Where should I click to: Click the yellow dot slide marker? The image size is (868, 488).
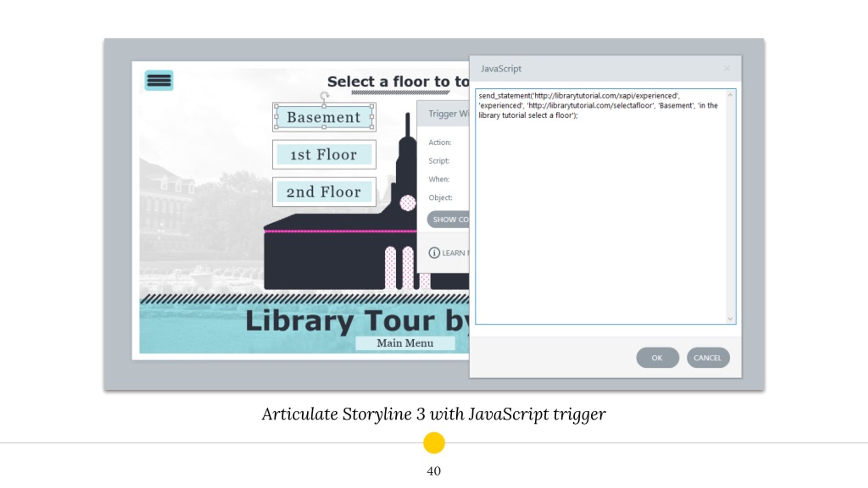(x=434, y=443)
